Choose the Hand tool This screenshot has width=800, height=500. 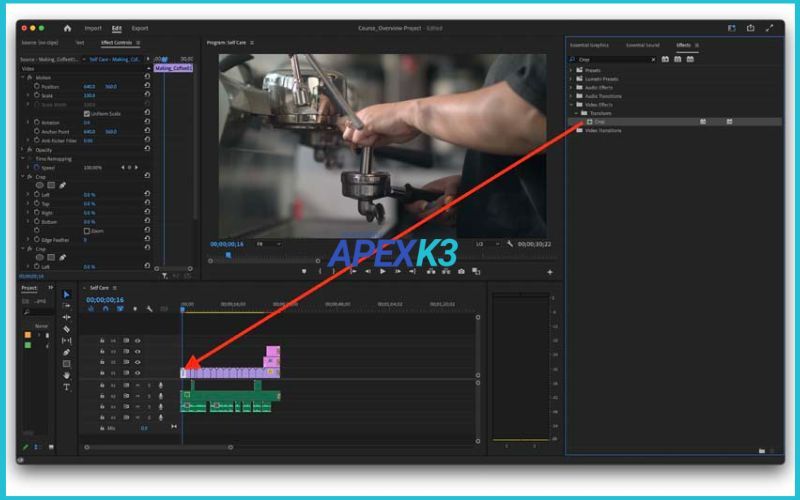[67, 375]
